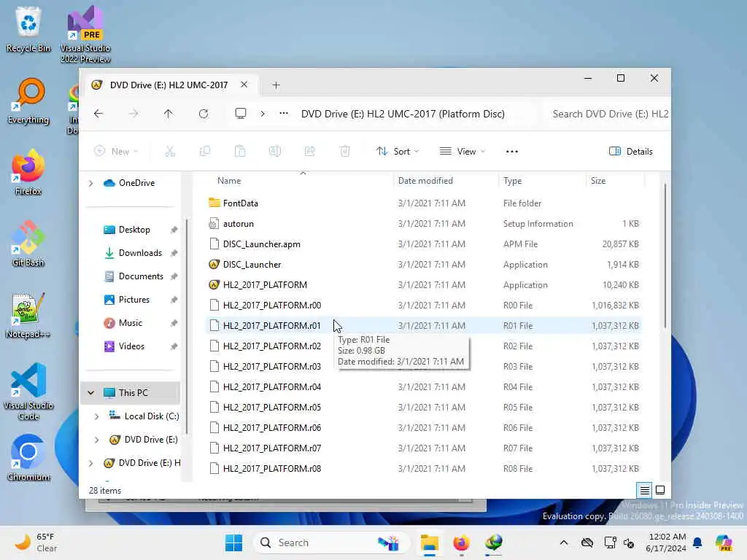Toggle the Details pane

pyautogui.click(x=631, y=152)
